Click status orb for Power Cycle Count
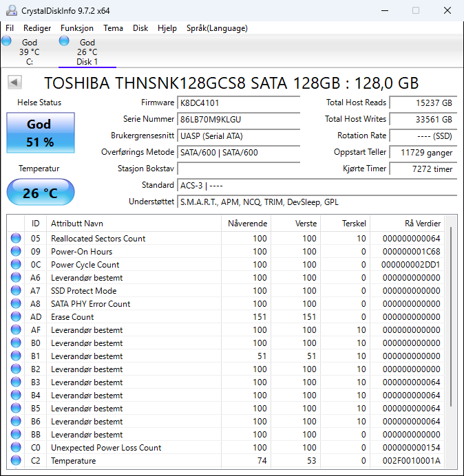 (x=16, y=264)
